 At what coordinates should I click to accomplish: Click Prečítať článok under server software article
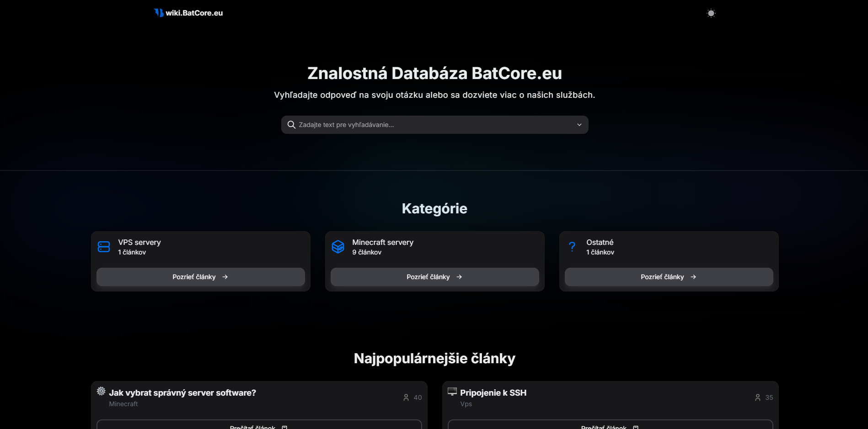[259, 424]
